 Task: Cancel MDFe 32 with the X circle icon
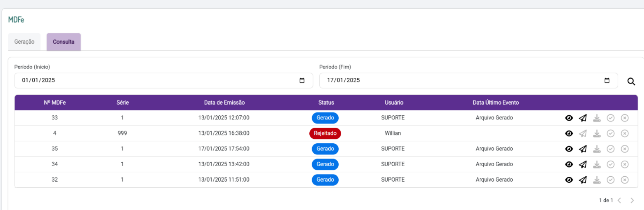[625, 180]
